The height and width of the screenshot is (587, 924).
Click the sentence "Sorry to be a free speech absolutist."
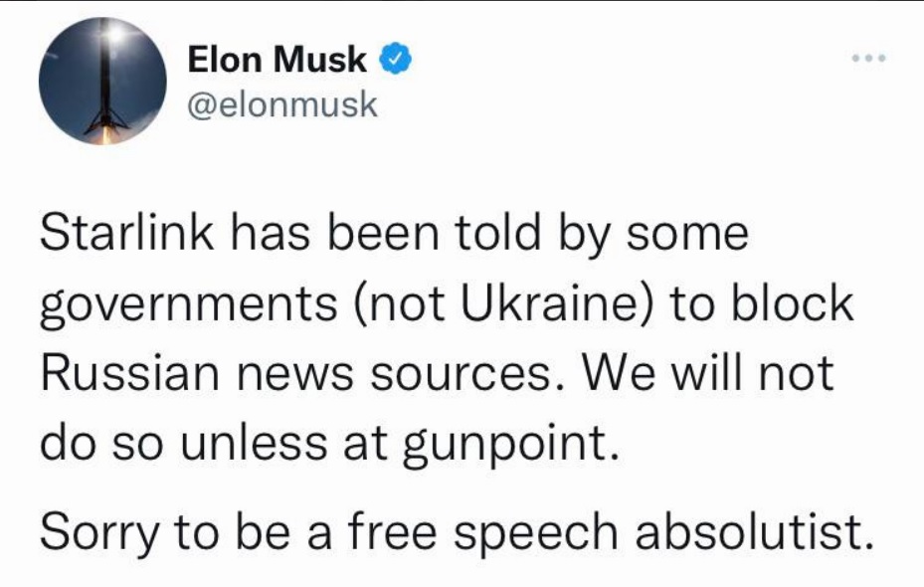point(457,532)
